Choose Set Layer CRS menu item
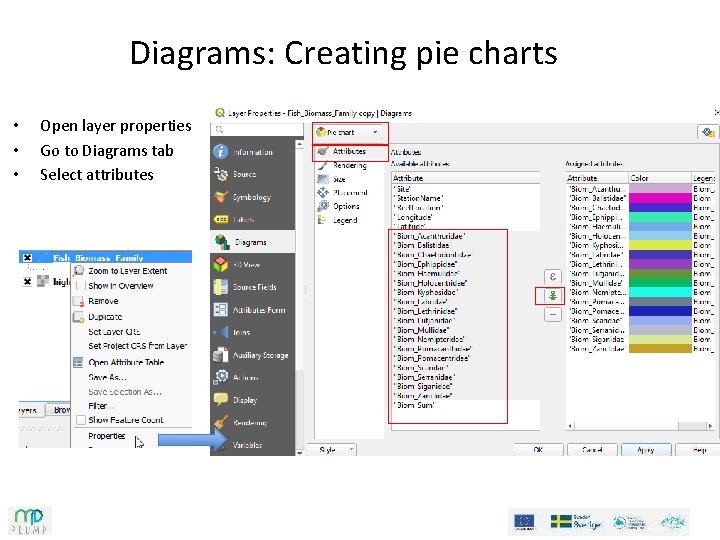The height and width of the screenshot is (540, 720). tap(114, 332)
